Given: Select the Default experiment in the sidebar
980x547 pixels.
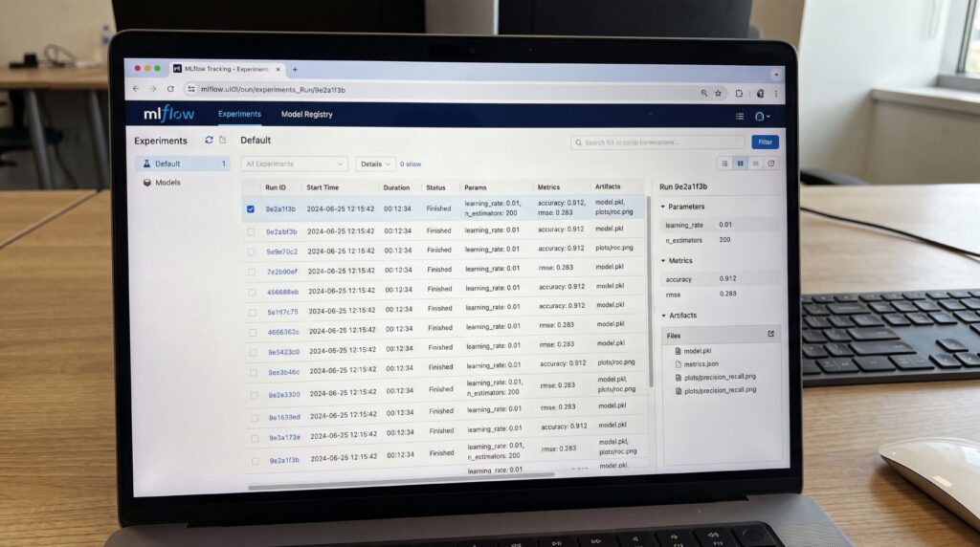Looking at the screenshot, I should 183,164.
